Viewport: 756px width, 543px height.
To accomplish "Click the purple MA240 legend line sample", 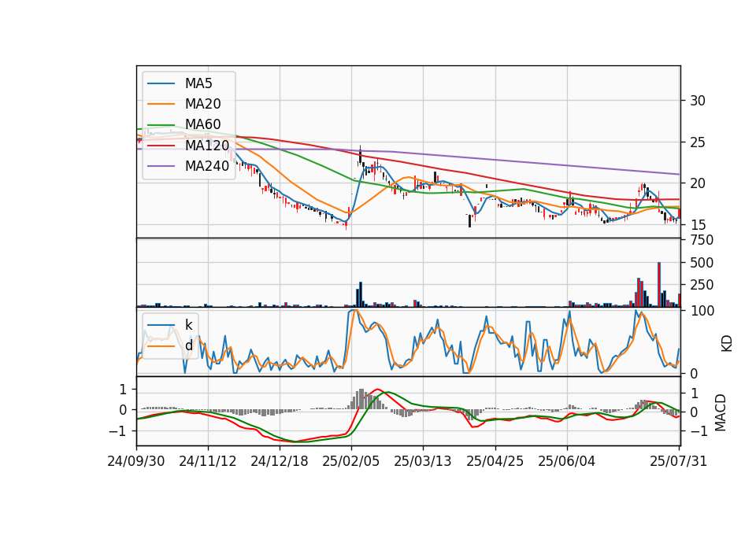I will point(161,166).
